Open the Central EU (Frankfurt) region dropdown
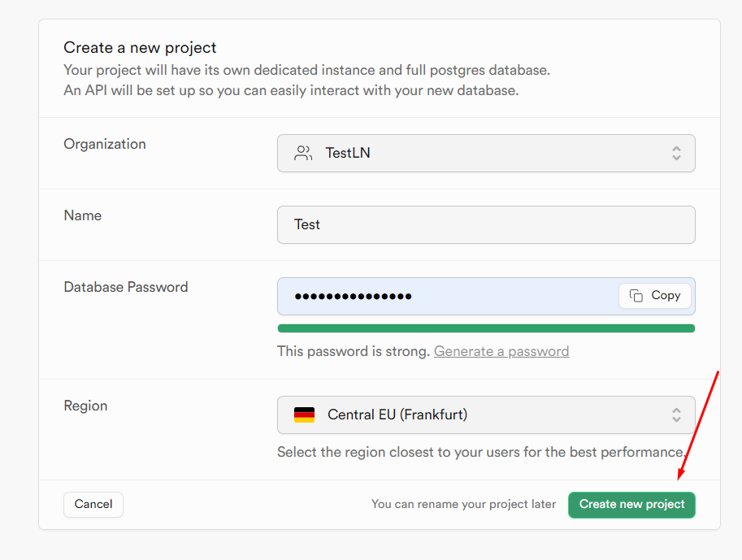The image size is (742, 560). (486, 415)
